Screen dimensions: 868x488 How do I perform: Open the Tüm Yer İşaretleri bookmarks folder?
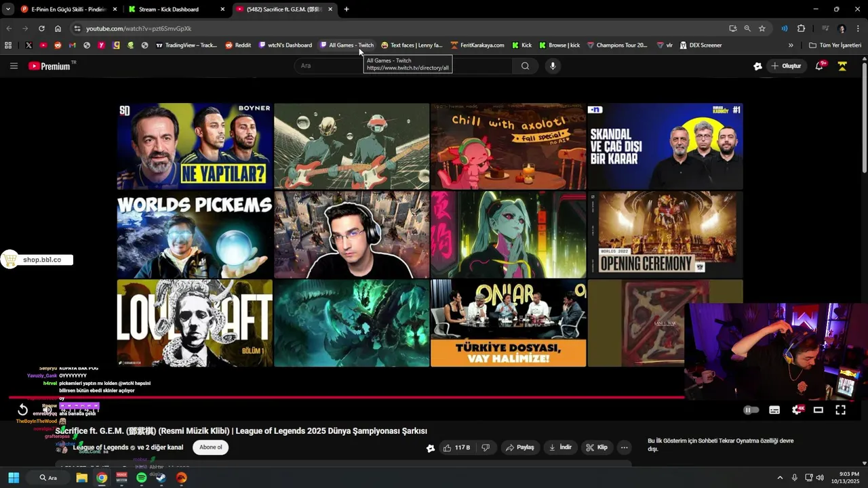(835, 45)
